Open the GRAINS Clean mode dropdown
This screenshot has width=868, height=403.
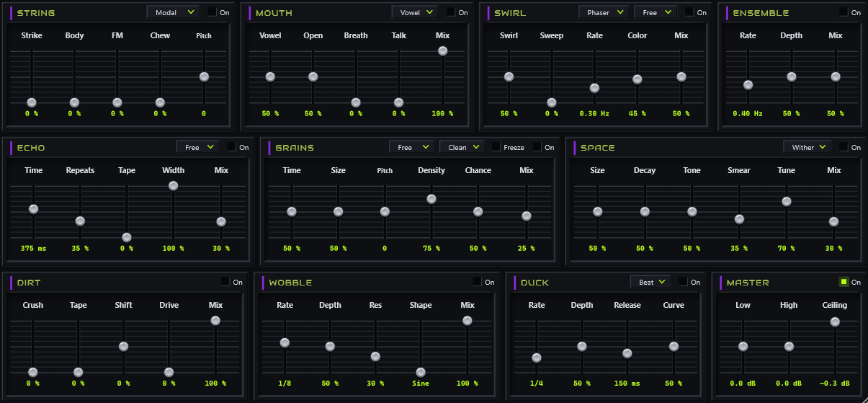[462, 147]
